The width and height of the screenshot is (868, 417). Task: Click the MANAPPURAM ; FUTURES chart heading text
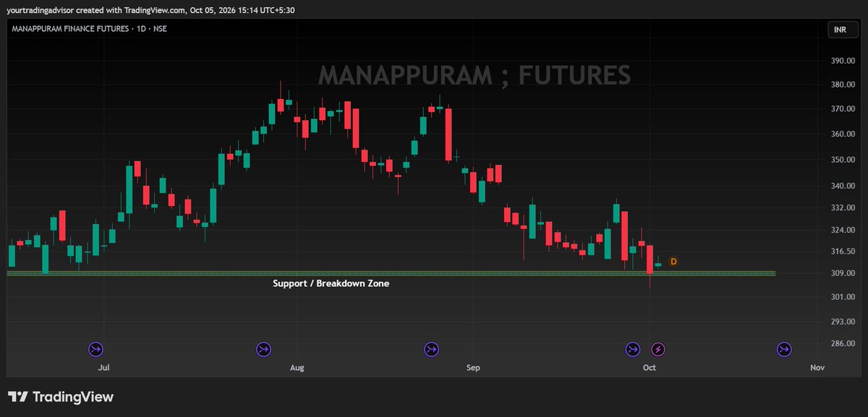click(x=475, y=75)
